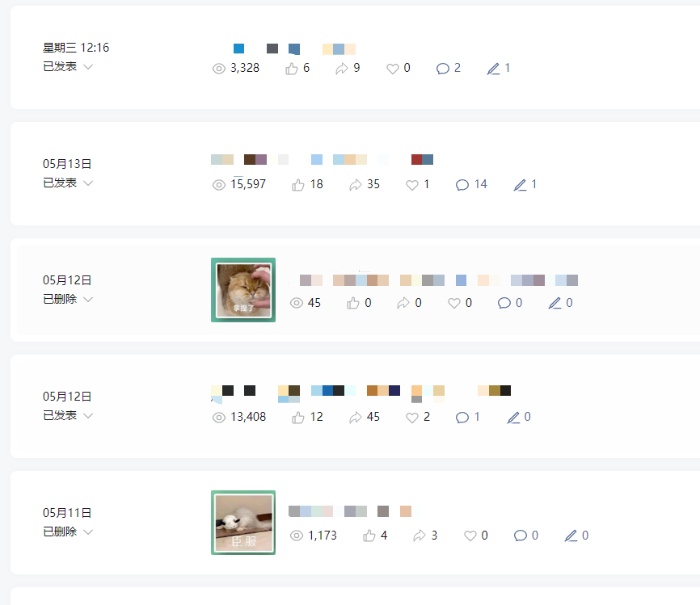The width and height of the screenshot is (700, 605).
Task: Open the comment bubble showing 14 comments
Action: (462, 185)
